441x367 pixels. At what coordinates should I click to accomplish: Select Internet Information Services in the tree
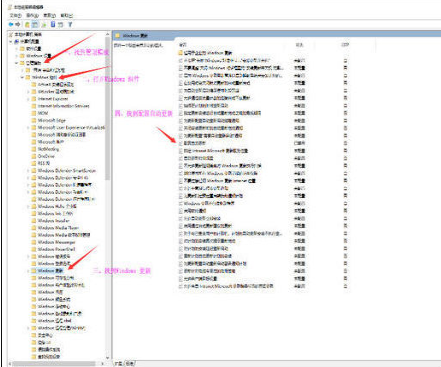(63, 106)
